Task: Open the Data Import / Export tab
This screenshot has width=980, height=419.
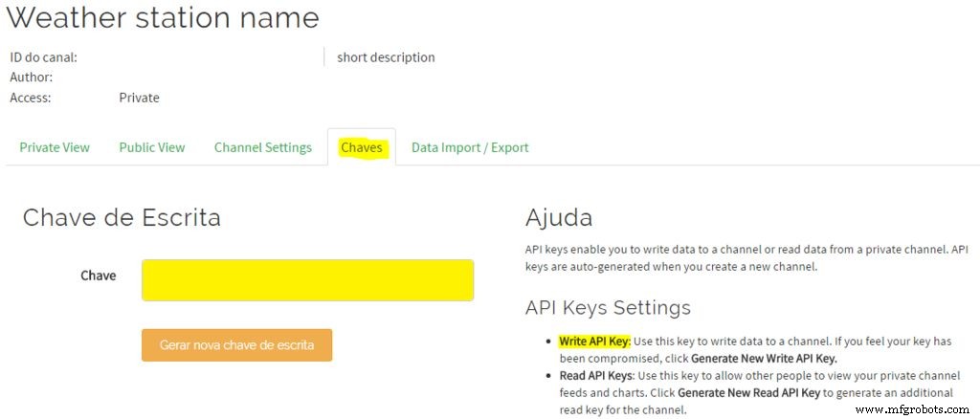Action: tap(470, 147)
